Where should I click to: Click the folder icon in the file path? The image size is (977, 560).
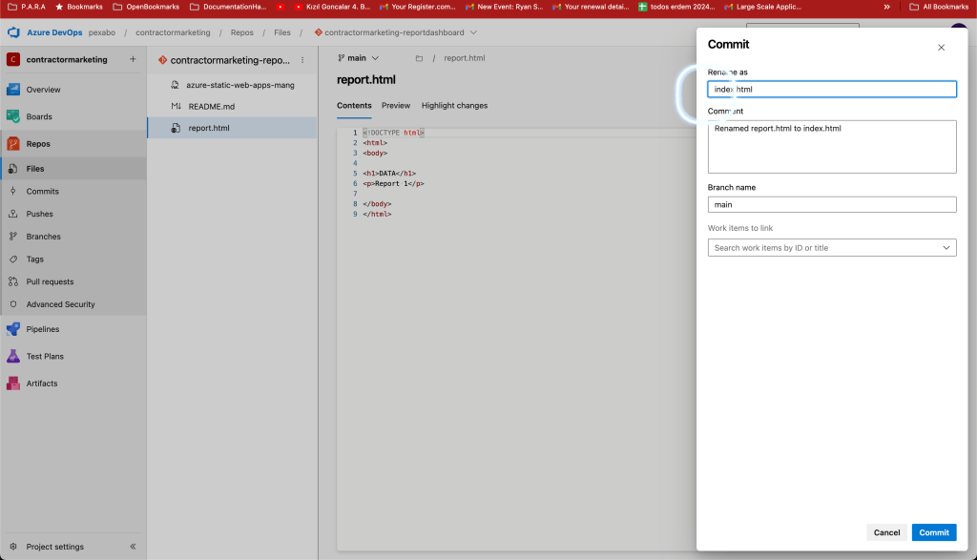click(x=420, y=58)
